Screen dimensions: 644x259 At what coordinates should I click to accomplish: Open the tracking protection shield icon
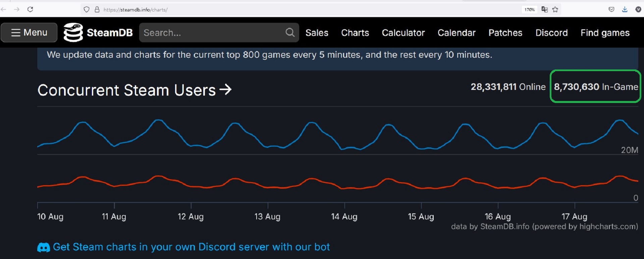coord(87,9)
